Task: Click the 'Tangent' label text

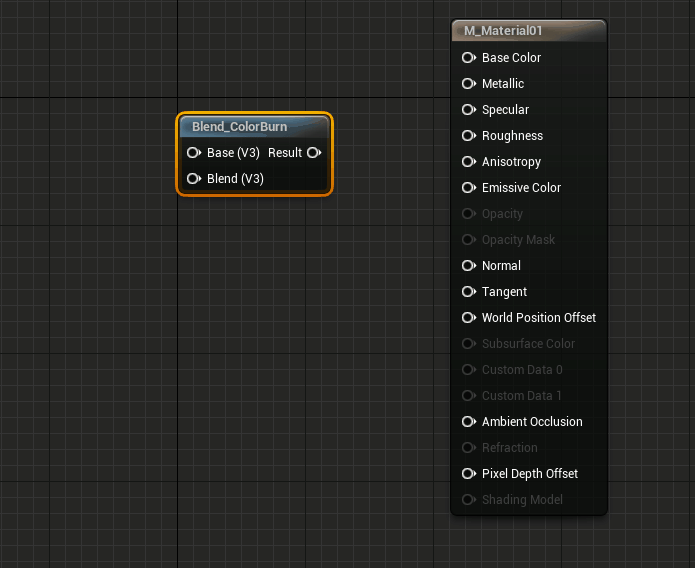Action: [504, 292]
